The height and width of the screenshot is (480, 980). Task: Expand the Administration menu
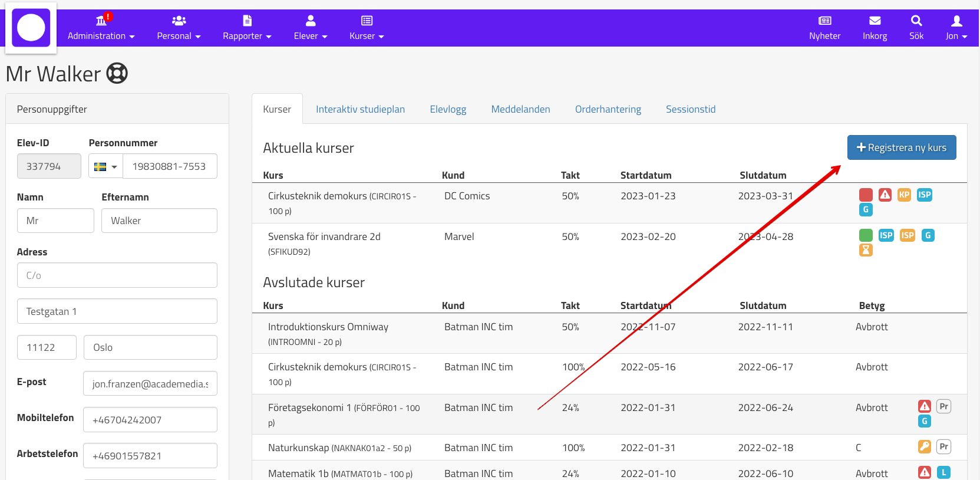[101, 28]
